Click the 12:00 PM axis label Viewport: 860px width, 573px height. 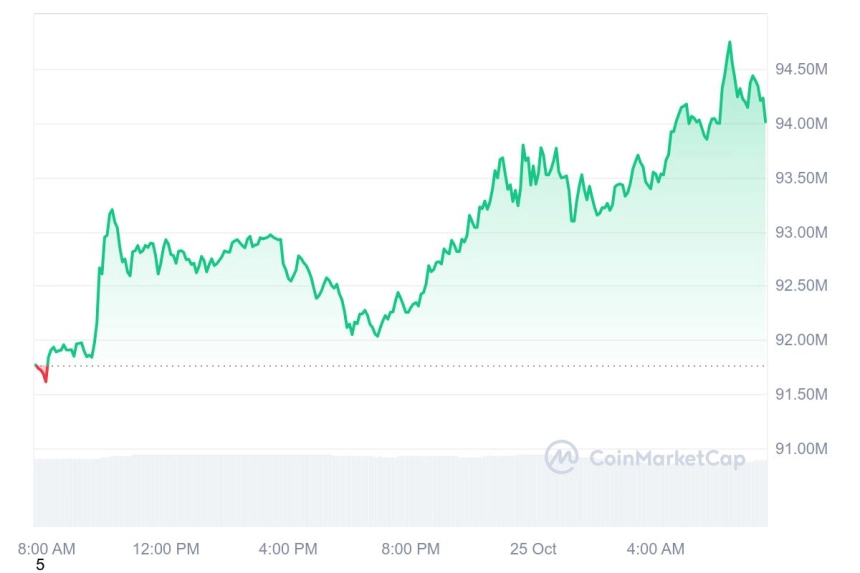click(166, 549)
